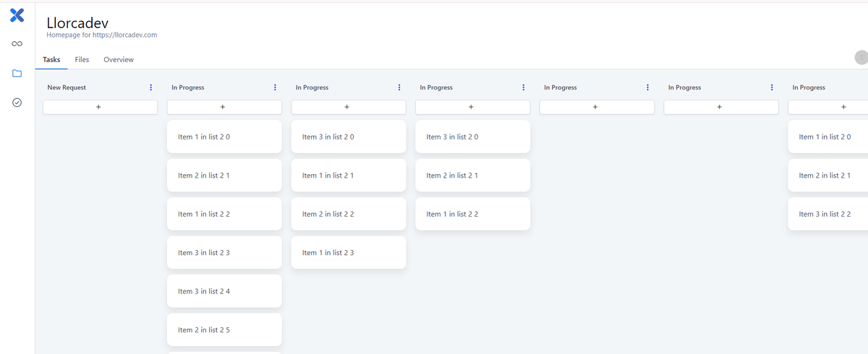This screenshot has height=354, width=868.
Task: Open 'Item 1 in list 2 2' in third In Progress column
Action: point(472,214)
